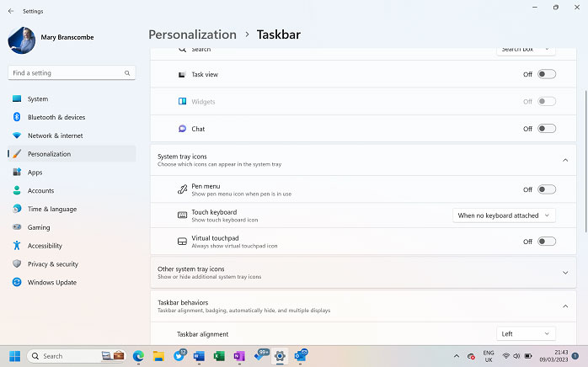Open Accessibility settings in sidebar
This screenshot has width=588, height=367.
44,246
